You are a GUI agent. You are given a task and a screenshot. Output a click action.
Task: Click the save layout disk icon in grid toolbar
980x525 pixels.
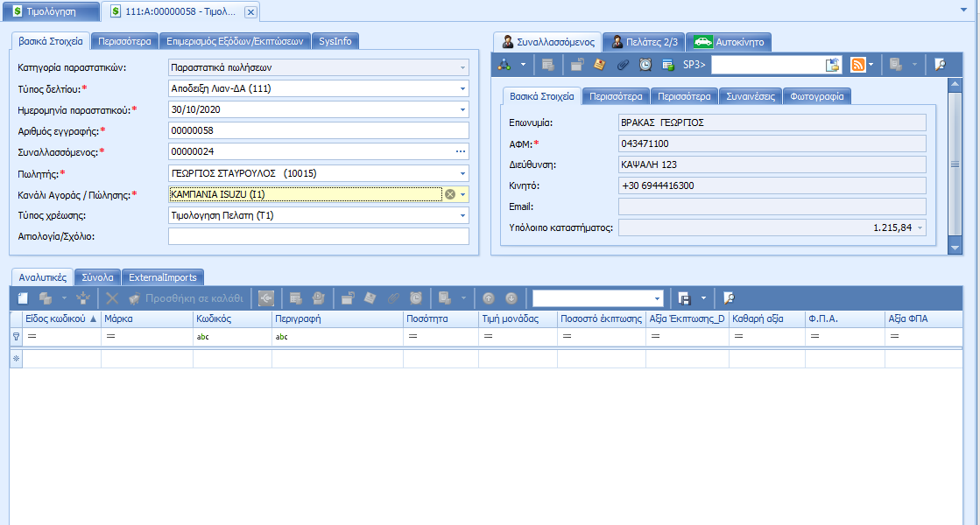point(685,298)
